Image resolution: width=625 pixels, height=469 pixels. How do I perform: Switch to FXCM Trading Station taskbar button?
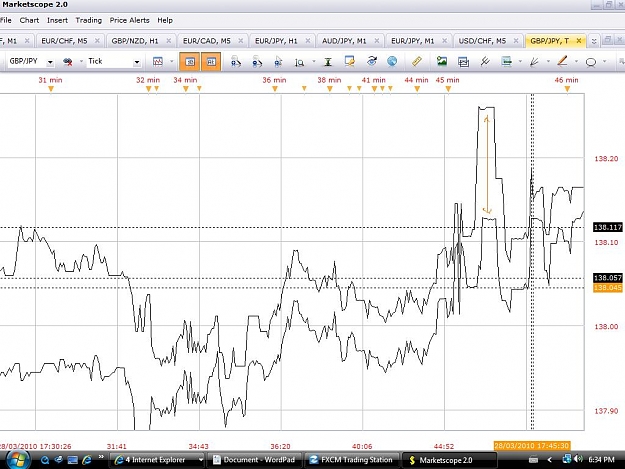click(352, 460)
